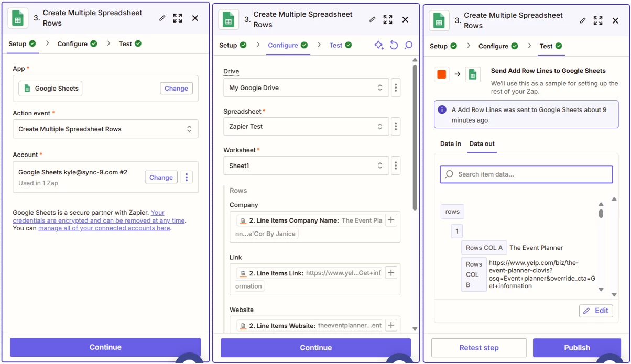
Task: Click Continue button in left panel
Action: (x=105, y=347)
